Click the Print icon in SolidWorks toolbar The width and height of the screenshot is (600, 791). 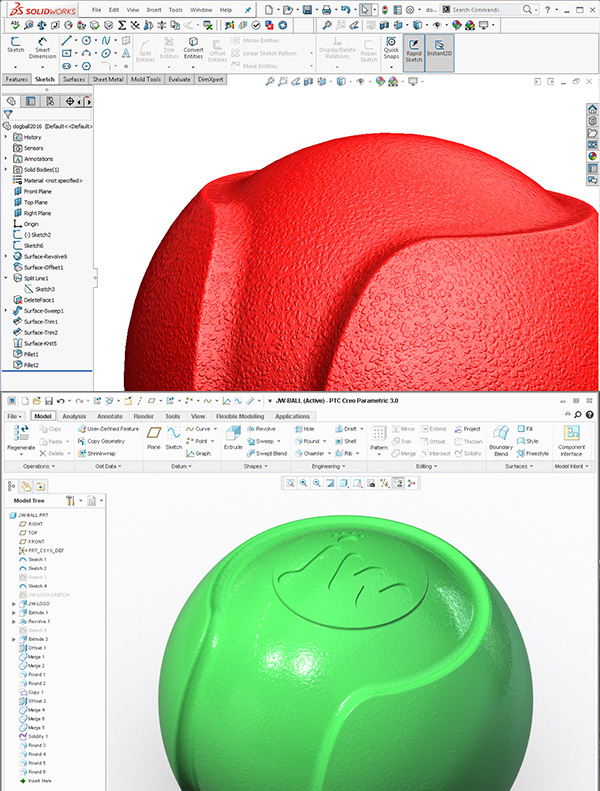pyautogui.click(x=326, y=10)
